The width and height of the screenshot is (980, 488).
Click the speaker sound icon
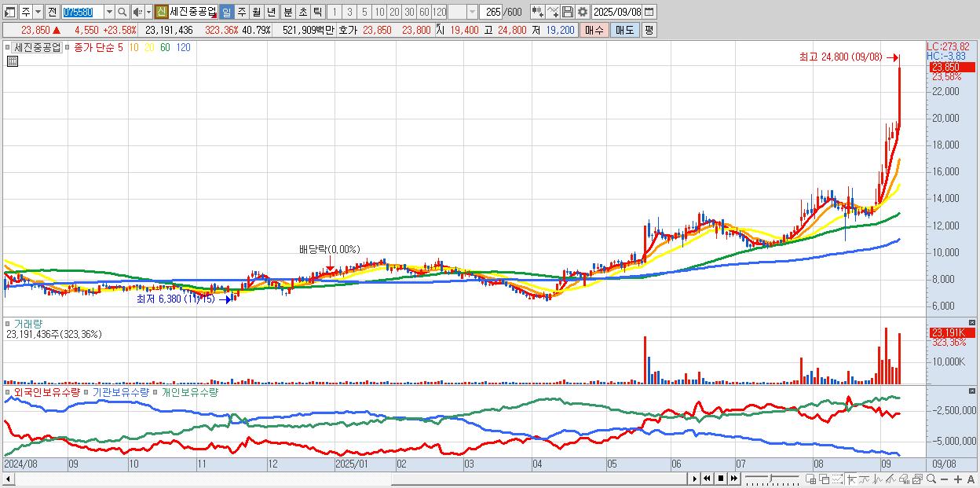(137, 12)
